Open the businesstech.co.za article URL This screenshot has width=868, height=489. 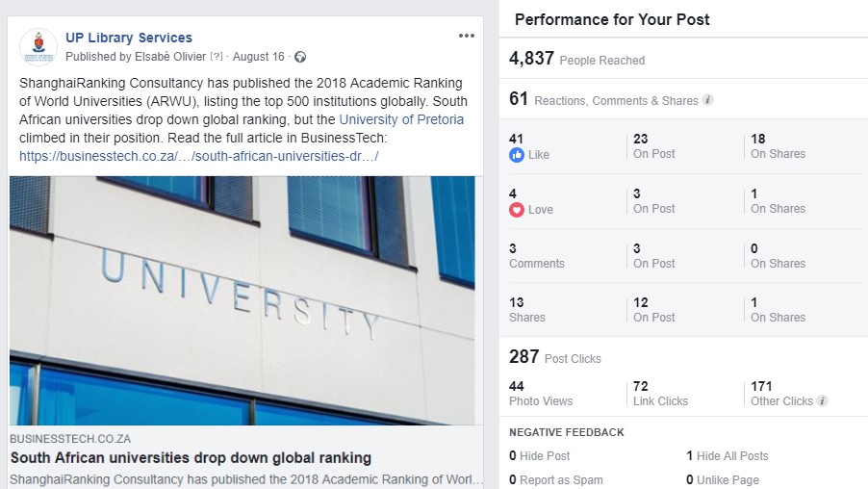[198, 156]
